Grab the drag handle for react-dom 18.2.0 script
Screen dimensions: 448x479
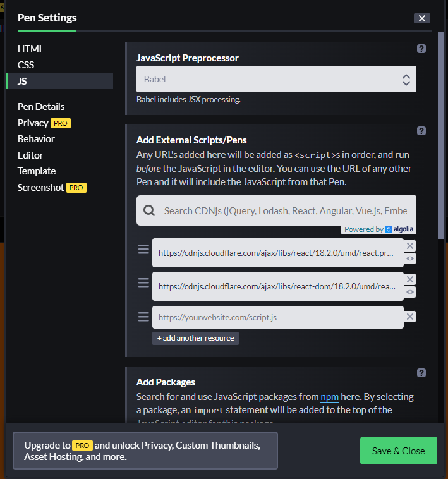[x=143, y=282]
